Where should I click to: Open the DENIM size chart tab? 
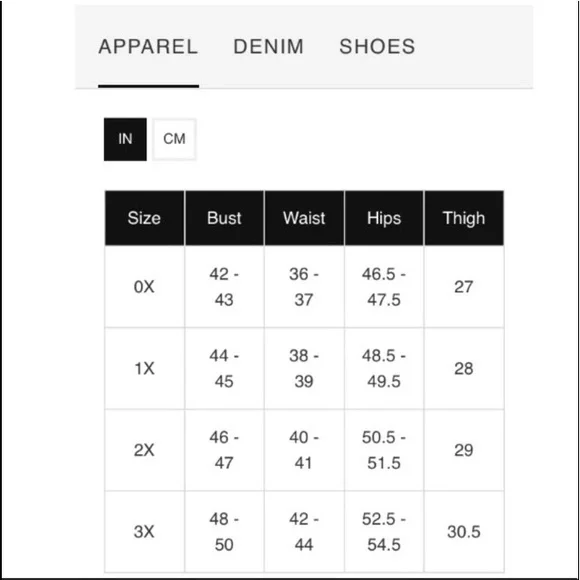[269, 47]
